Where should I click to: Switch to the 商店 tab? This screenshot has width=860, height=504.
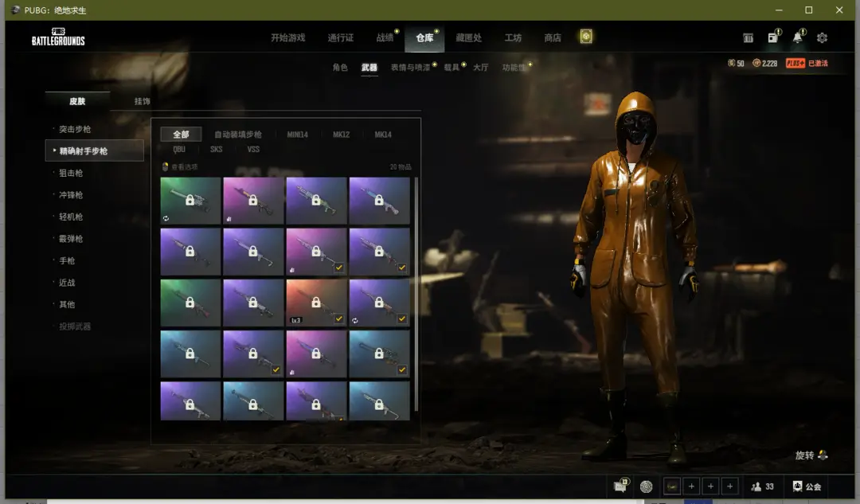[553, 37]
